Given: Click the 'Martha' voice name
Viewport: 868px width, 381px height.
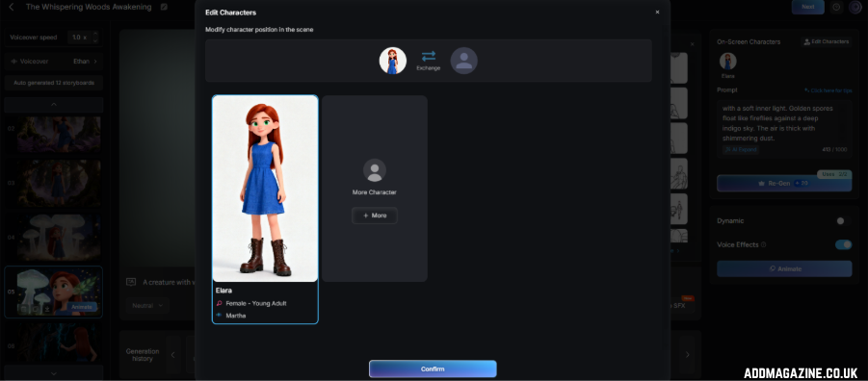Looking at the screenshot, I should [x=236, y=316].
